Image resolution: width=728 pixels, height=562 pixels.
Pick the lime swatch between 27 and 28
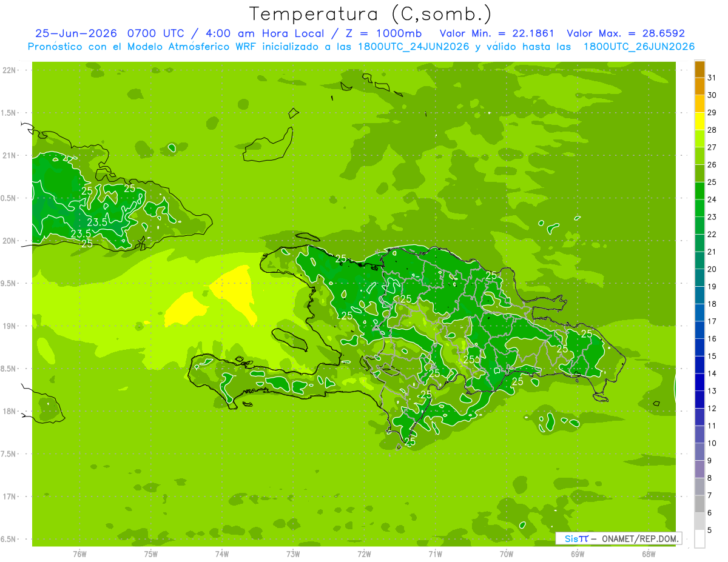(699, 139)
